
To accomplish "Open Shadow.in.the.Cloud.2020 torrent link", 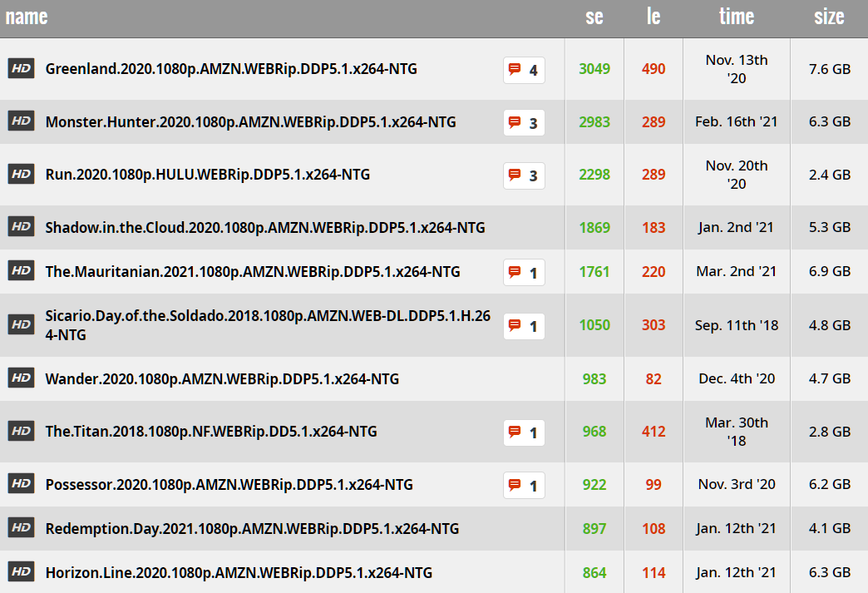I will (x=265, y=228).
